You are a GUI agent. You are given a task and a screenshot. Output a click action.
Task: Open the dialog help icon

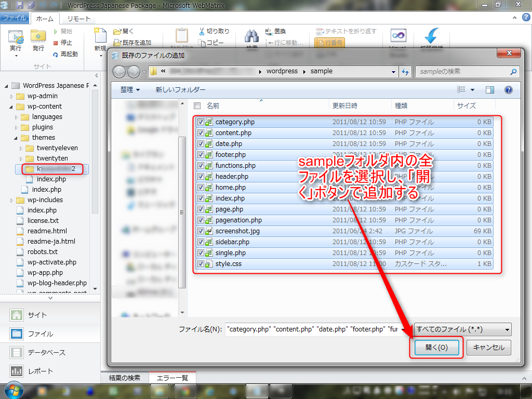[508, 90]
